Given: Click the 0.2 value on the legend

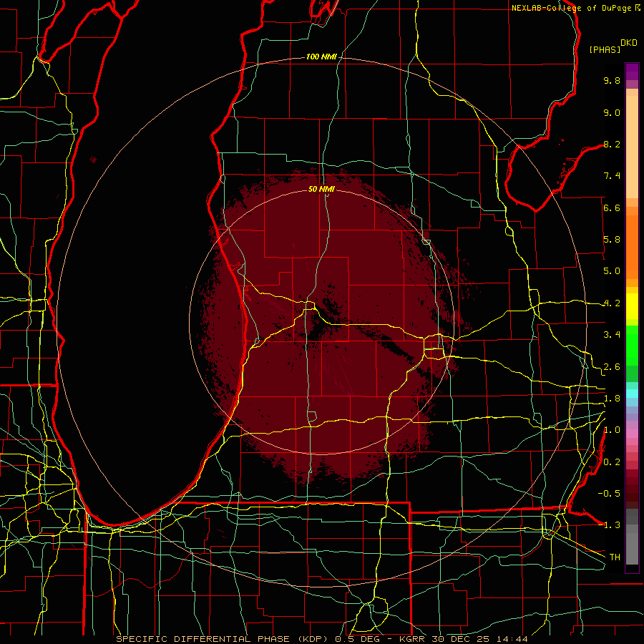Looking at the screenshot, I should tap(612, 462).
